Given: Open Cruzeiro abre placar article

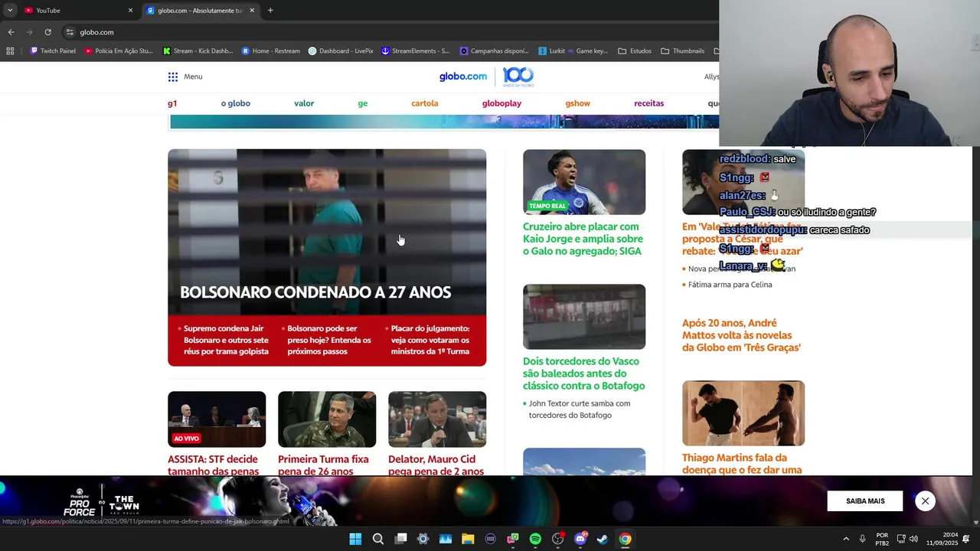Looking at the screenshot, I should [x=583, y=239].
